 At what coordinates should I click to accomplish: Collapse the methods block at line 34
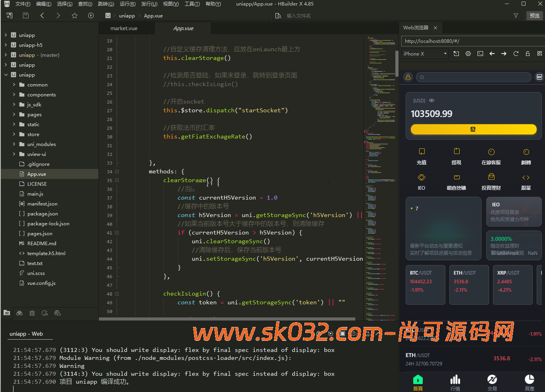(x=117, y=172)
